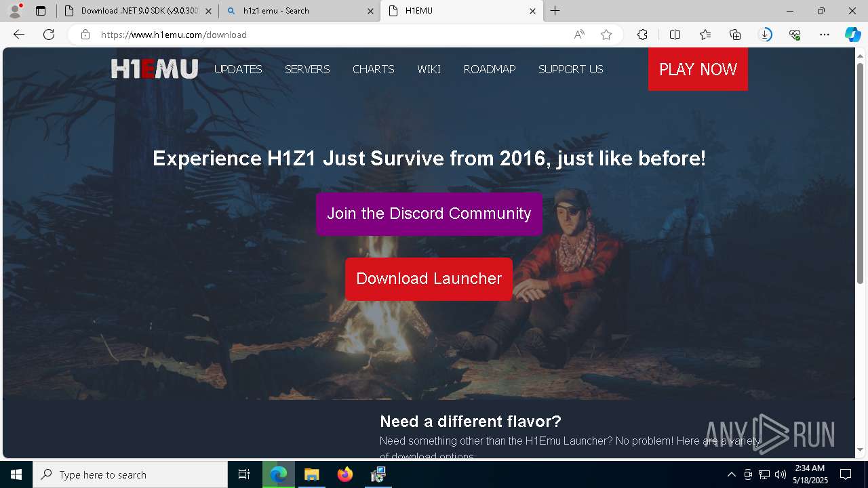
Task: View site information lock icon
Action: (85, 35)
